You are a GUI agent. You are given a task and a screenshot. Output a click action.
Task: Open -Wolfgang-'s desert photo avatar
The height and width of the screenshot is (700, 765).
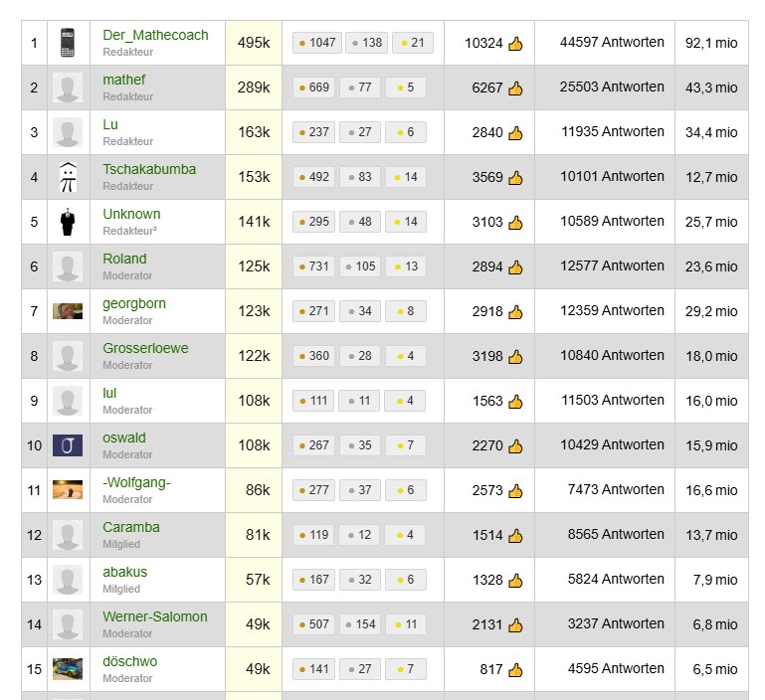(68, 490)
